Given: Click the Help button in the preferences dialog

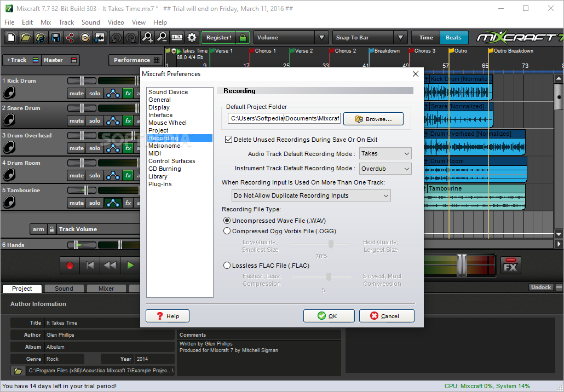Looking at the screenshot, I should (x=168, y=316).
